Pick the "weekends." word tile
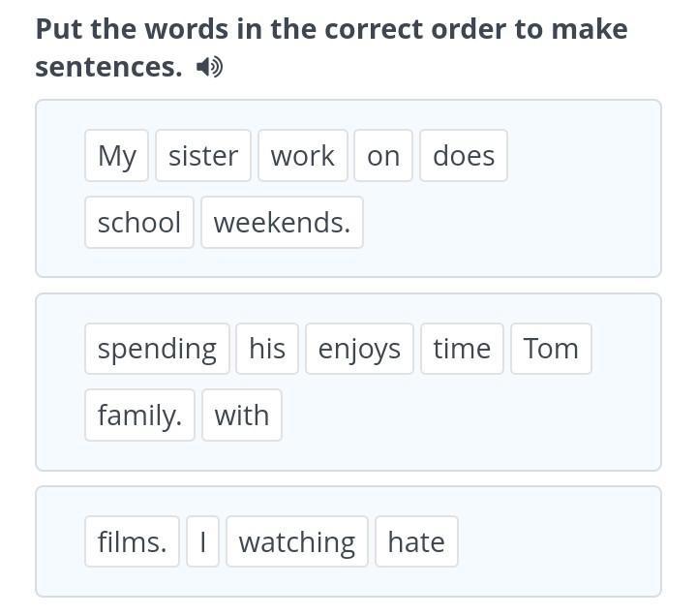This screenshot has height=616, width=697. pyautogui.click(x=282, y=223)
